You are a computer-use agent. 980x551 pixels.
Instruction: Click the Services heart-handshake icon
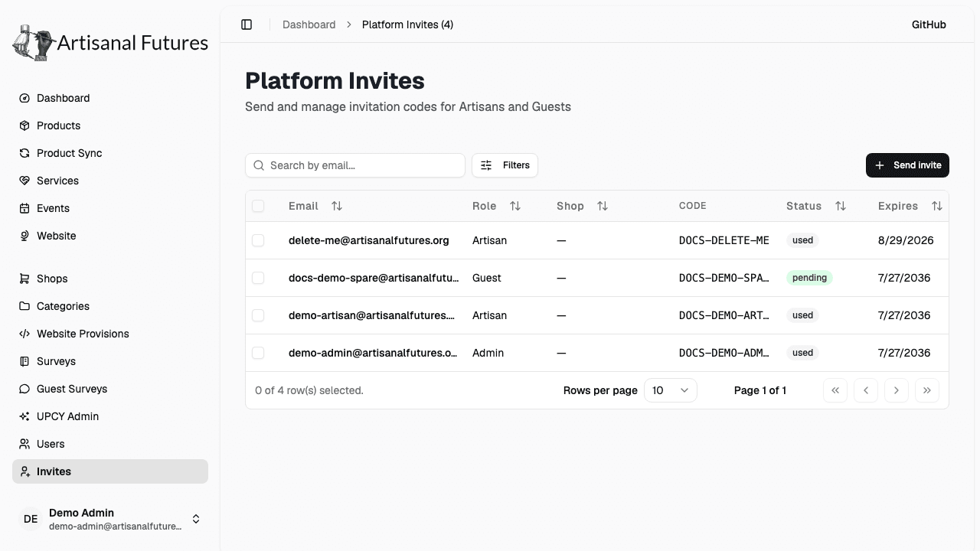coord(24,181)
